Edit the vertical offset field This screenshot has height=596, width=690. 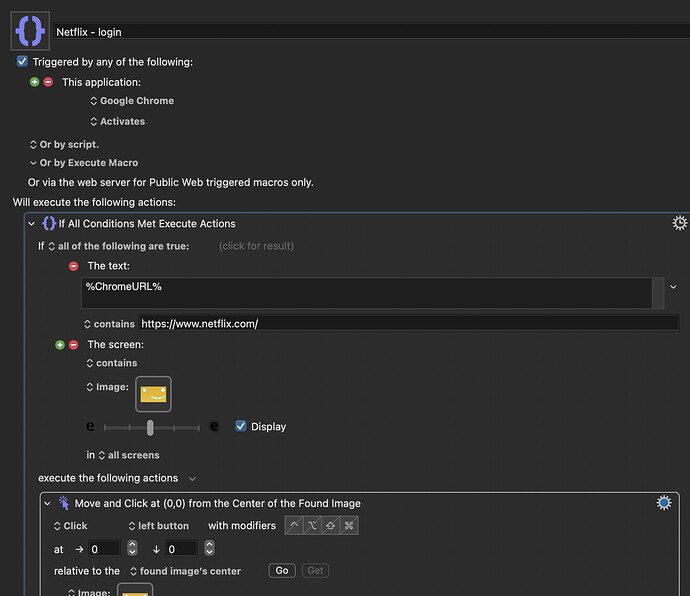pos(181,549)
